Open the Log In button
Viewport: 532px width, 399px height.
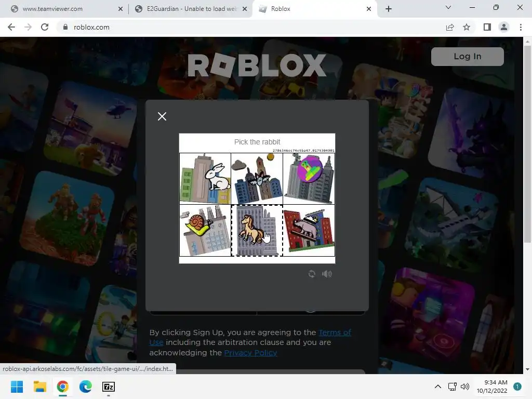pos(467,56)
